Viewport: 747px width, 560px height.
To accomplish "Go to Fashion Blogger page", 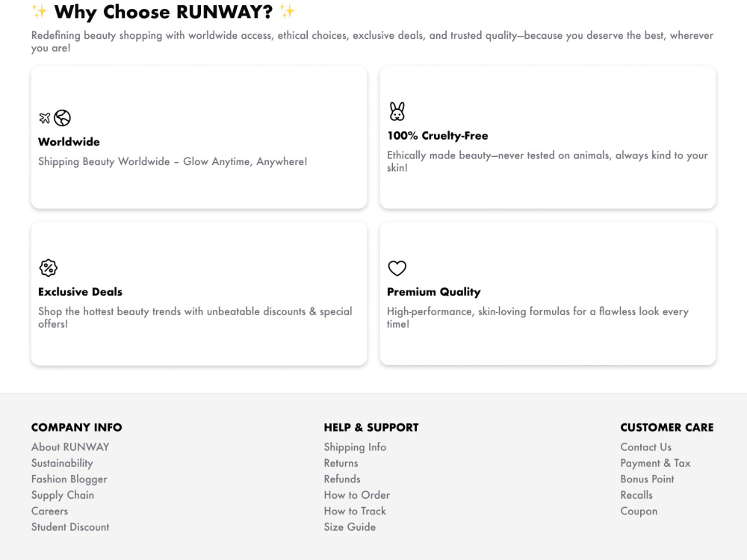I will click(x=69, y=479).
